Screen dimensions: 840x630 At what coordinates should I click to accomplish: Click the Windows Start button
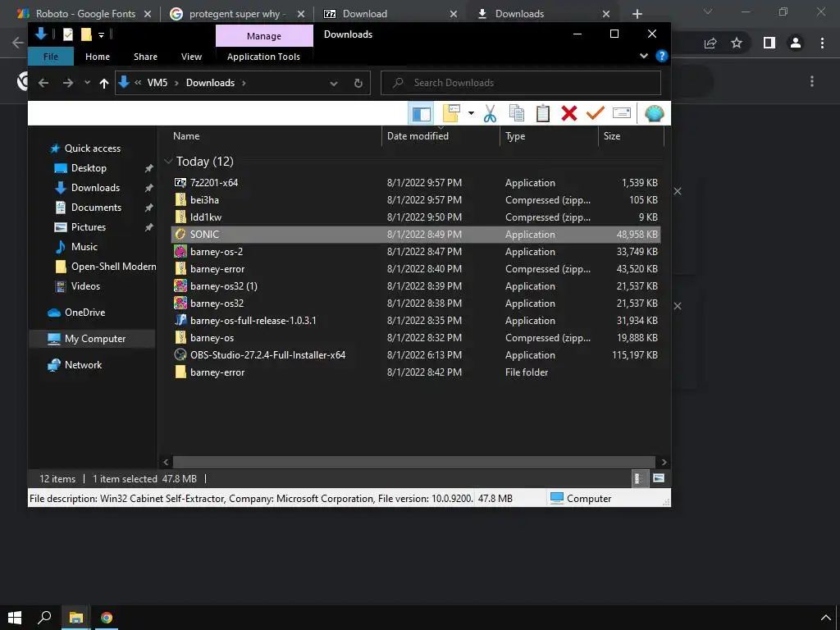click(x=15, y=618)
